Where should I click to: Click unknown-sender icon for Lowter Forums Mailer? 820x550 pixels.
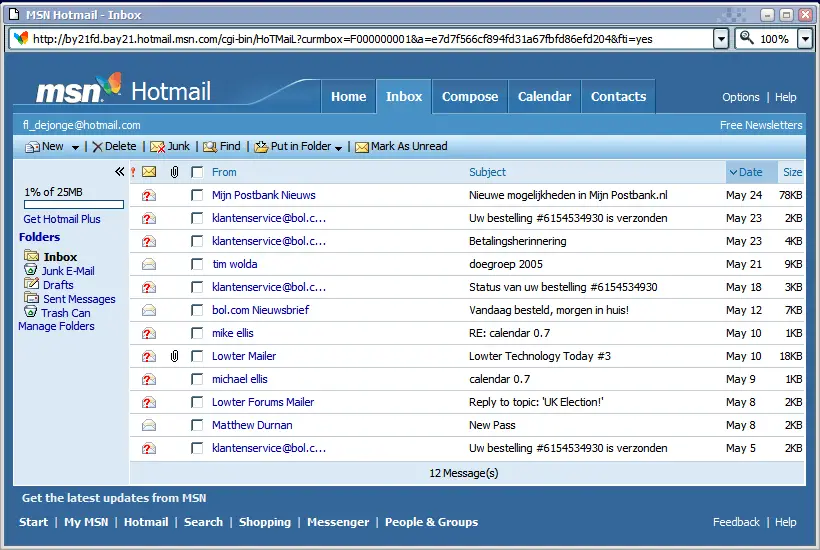(x=149, y=403)
